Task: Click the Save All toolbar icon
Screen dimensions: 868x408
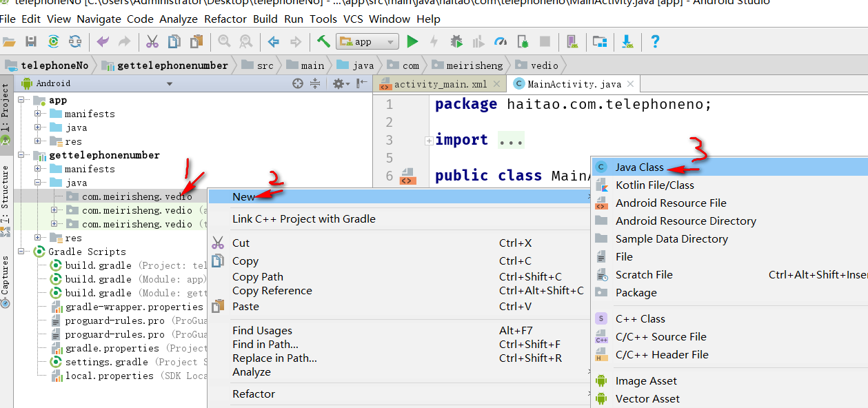Action: (31, 42)
